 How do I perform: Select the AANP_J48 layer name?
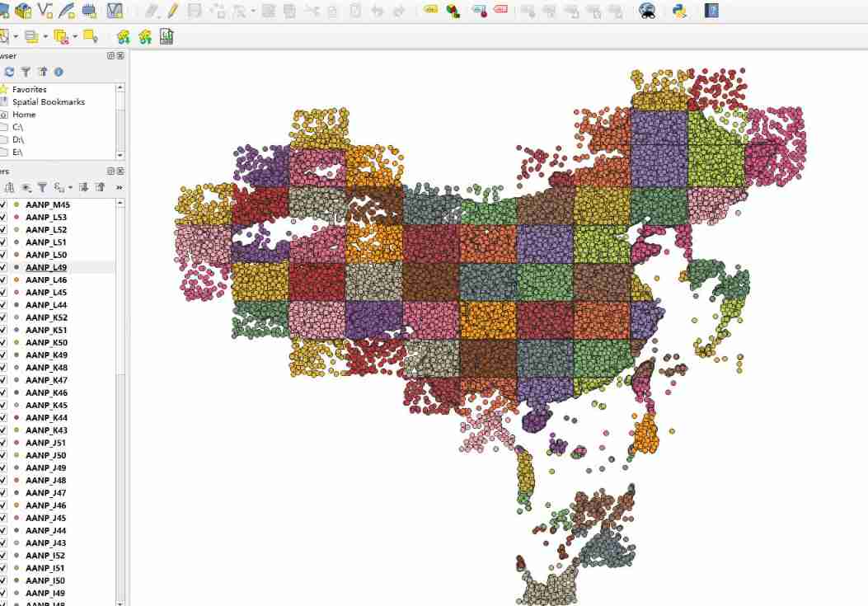tap(46, 480)
